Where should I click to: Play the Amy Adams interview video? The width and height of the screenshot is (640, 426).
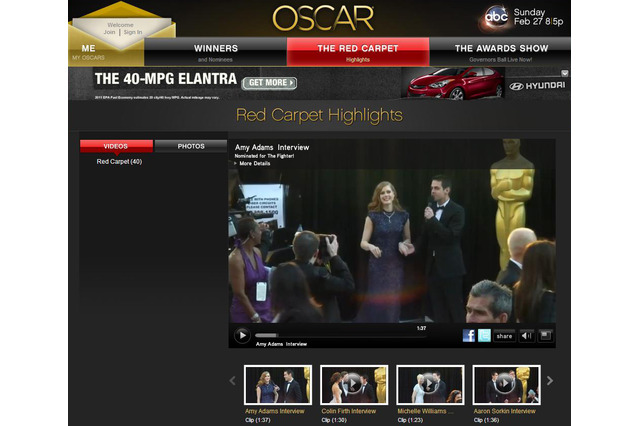click(242, 335)
